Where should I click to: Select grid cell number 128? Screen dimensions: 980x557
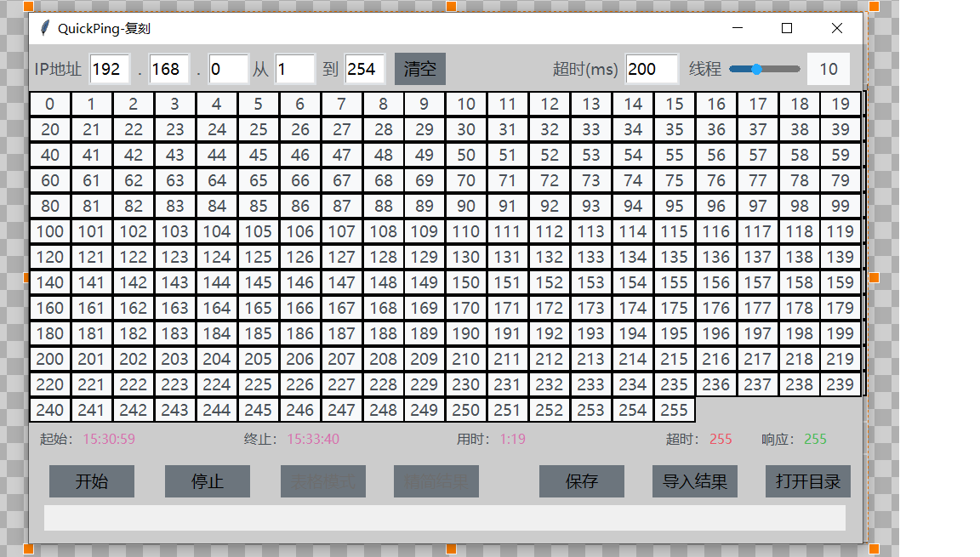point(383,257)
